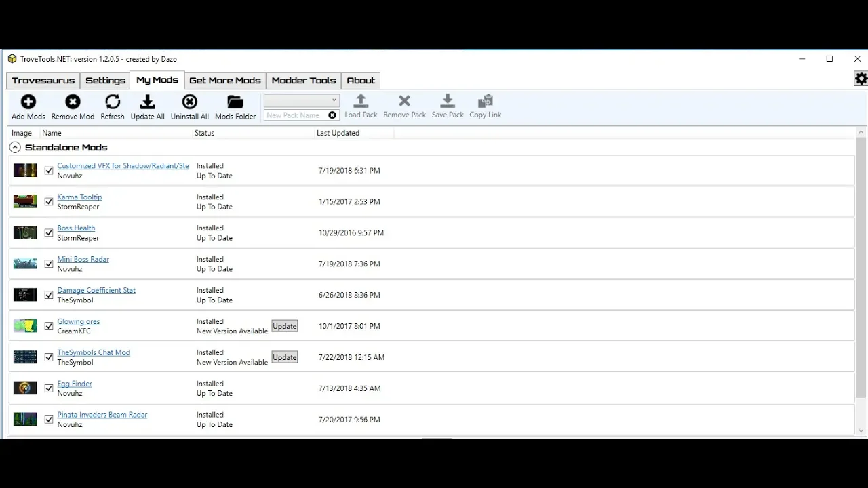The image size is (868, 488).
Task: Click the Save Pack icon
Action: (448, 101)
